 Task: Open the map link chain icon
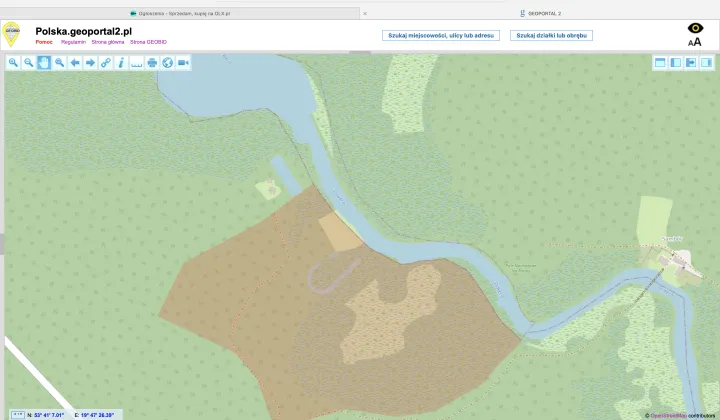(x=106, y=63)
